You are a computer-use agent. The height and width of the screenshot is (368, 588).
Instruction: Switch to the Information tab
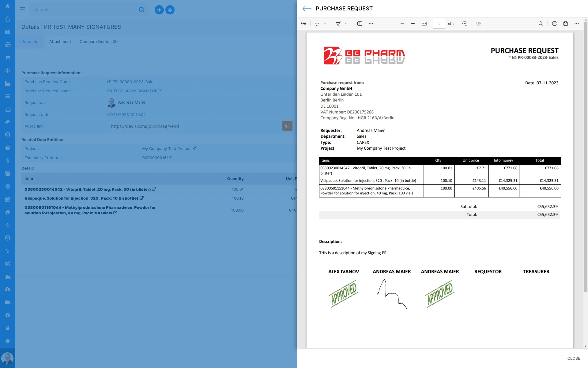(x=30, y=42)
